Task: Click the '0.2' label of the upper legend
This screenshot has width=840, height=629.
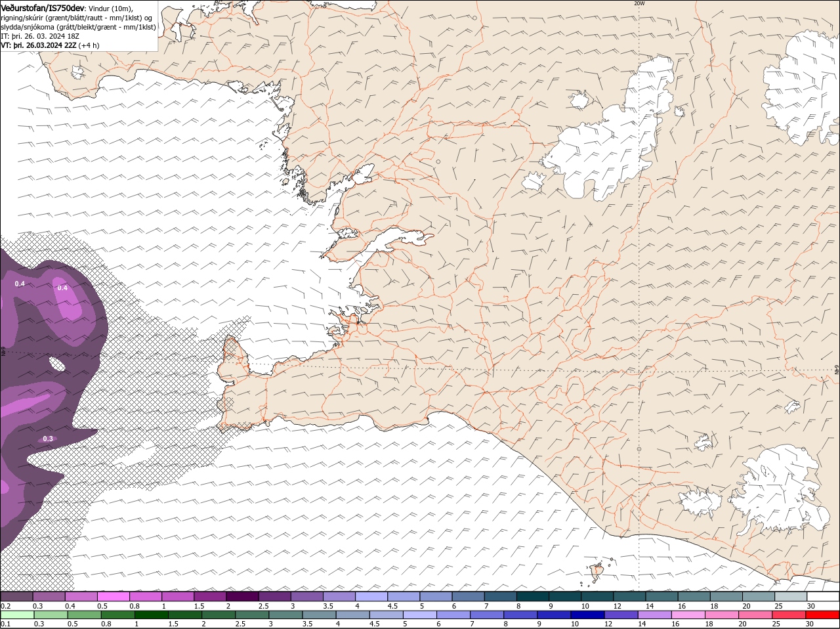Action: pos(5,605)
